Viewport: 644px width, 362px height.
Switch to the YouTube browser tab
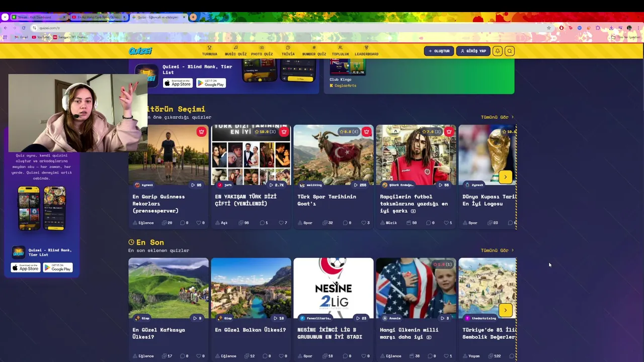pyautogui.click(x=98, y=17)
